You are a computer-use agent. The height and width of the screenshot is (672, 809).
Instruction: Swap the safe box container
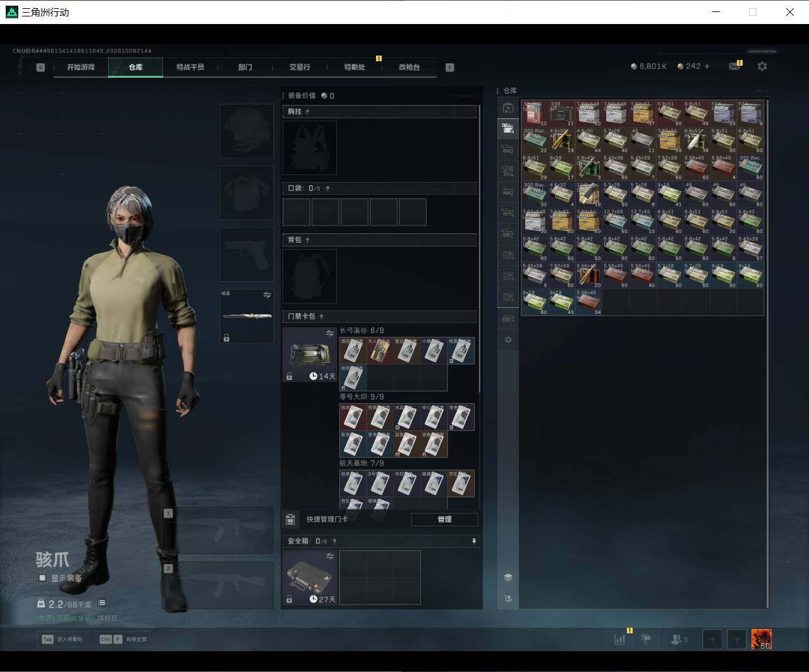pos(329,556)
